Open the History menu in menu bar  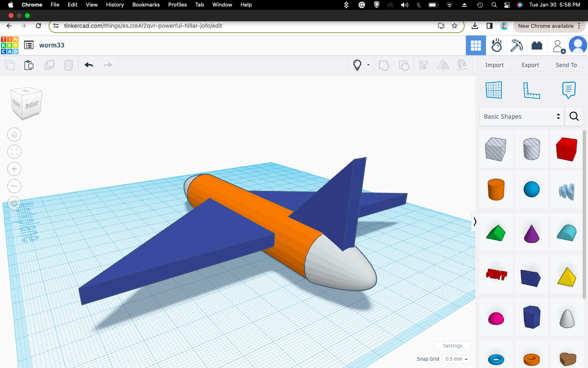click(115, 4)
